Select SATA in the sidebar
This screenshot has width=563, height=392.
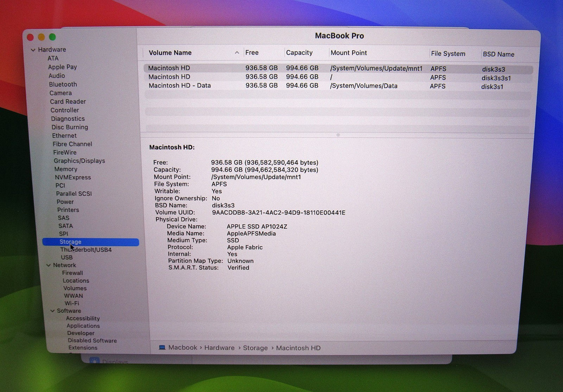point(66,226)
